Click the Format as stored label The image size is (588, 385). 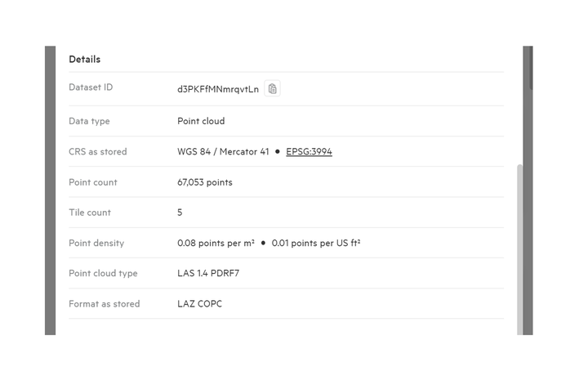(105, 304)
